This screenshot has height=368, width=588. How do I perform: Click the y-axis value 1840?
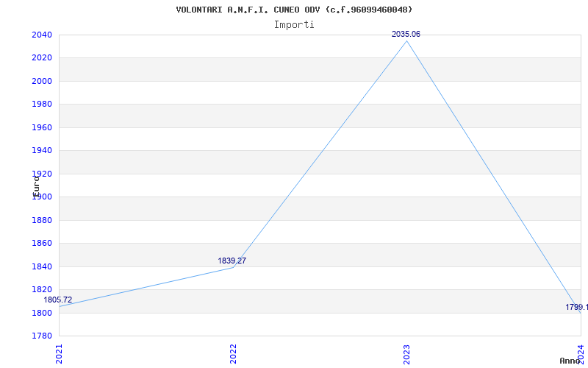(42, 266)
